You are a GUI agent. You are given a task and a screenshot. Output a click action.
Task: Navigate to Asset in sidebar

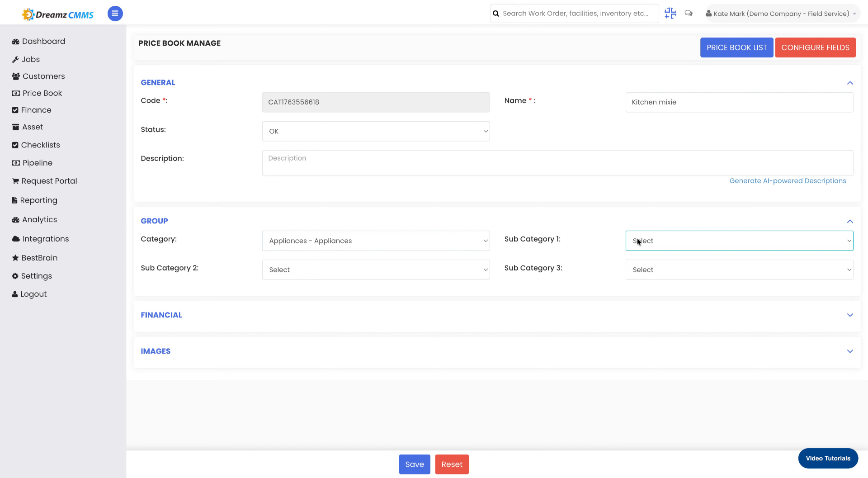(x=33, y=127)
